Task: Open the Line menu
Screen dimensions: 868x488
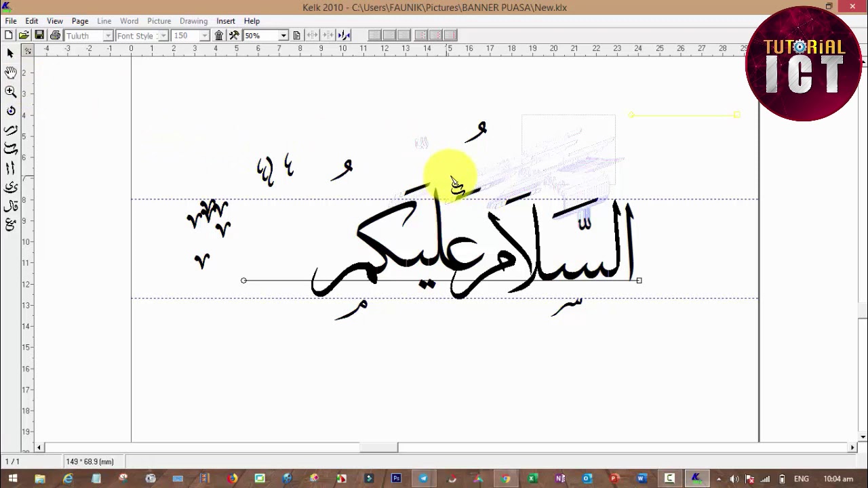Action: (104, 21)
